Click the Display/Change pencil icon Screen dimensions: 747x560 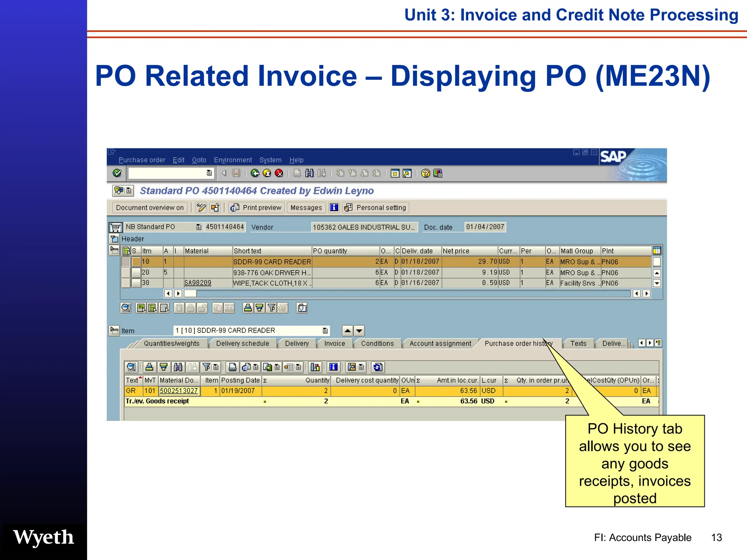(x=201, y=207)
